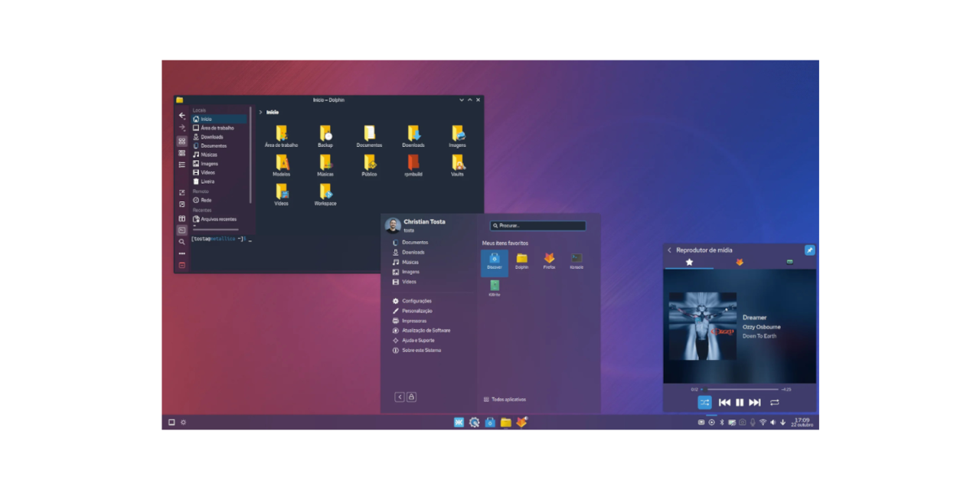Screen dimensions: 980x490
Task: Click the red icon at the bottom of Dolphin's toolbar
Action: (181, 265)
